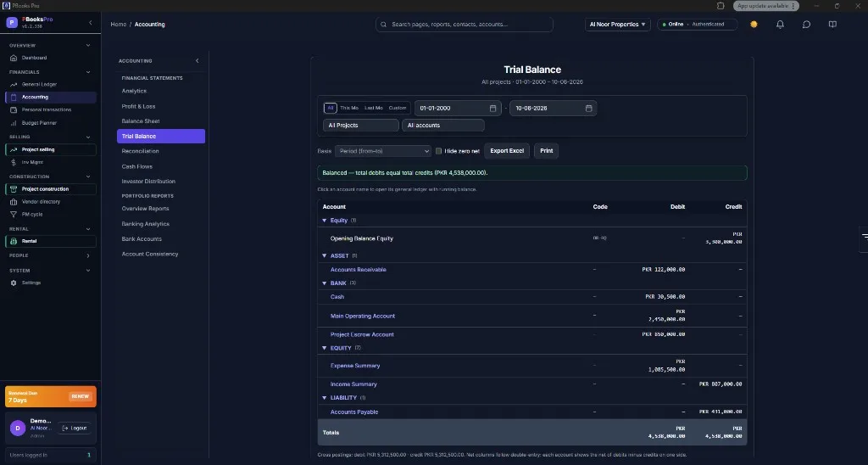The image size is (868, 465).
Task: Open Main Operating Account ledger
Action: coord(363,316)
